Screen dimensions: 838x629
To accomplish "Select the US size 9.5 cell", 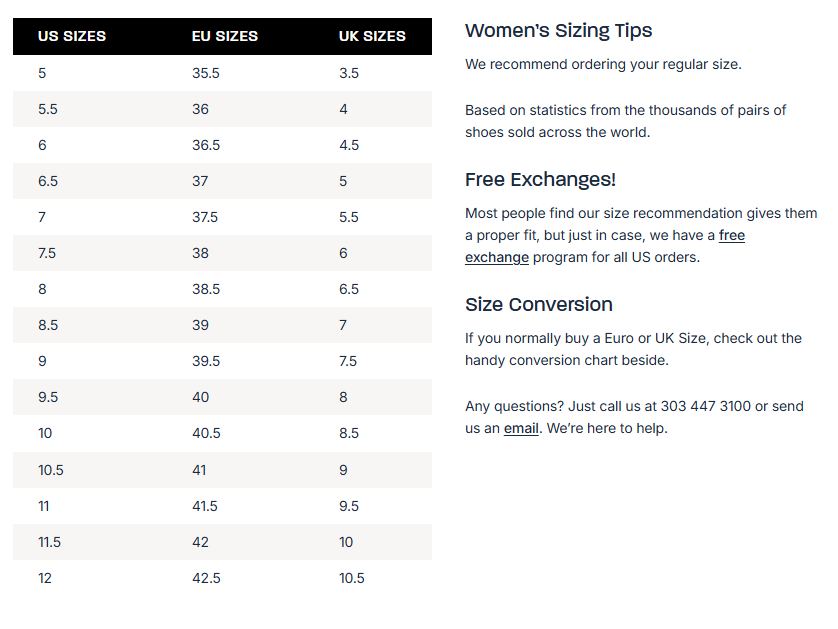I will point(48,397).
